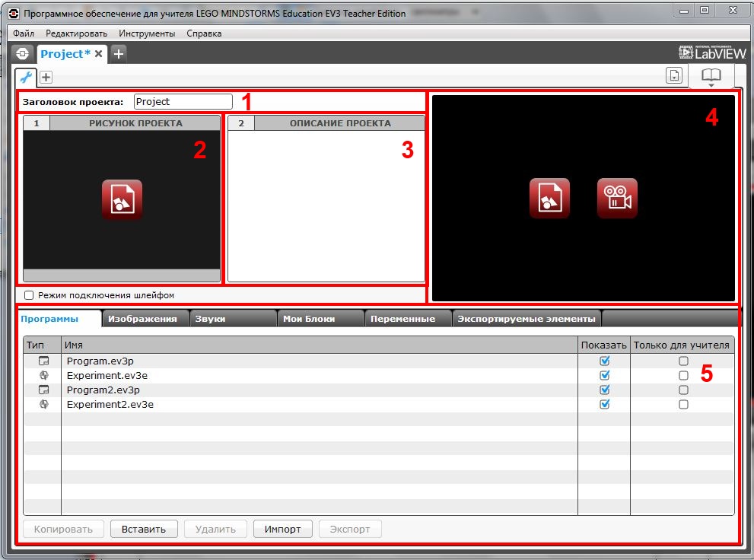This screenshot has width=754, height=560.
Task: Click the document download icon near the book
Action: pyautogui.click(x=673, y=75)
